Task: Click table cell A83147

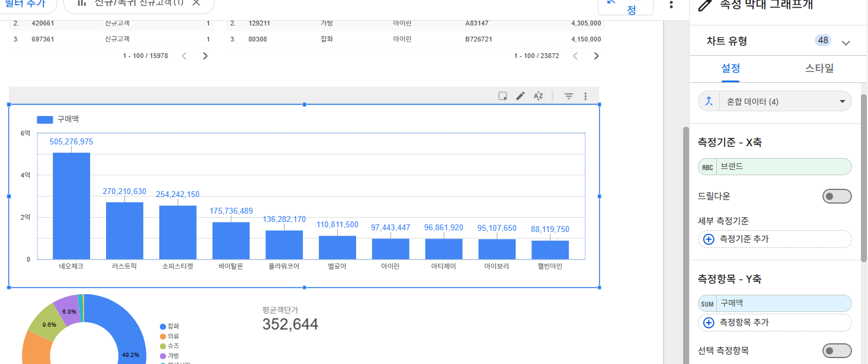Action: 477,23
